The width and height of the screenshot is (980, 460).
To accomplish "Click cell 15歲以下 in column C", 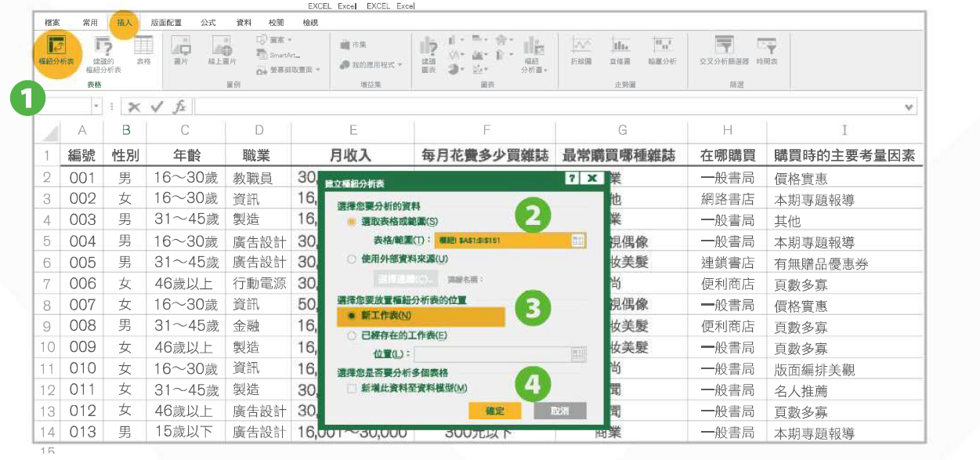I will click(185, 433).
